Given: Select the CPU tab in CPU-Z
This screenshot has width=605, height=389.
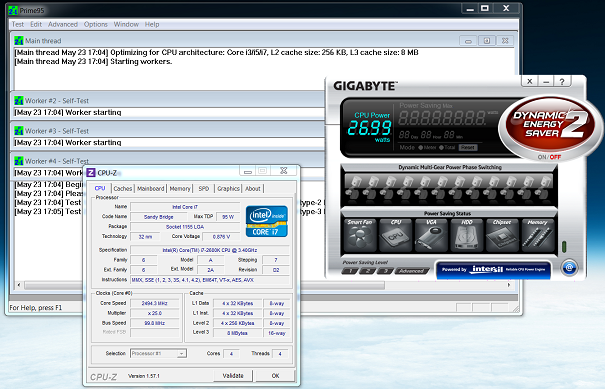Looking at the screenshot, I should click(100, 188).
